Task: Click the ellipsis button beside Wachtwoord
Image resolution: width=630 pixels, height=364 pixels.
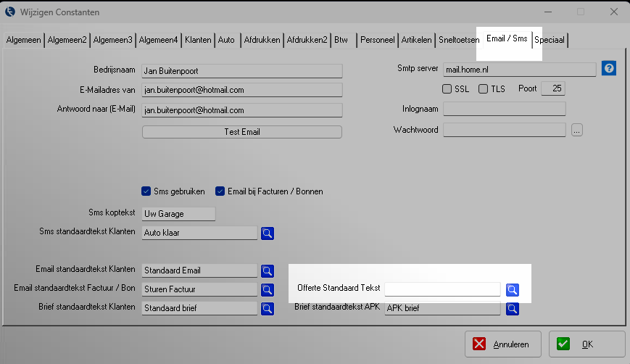Action: [x=577, y=131]
